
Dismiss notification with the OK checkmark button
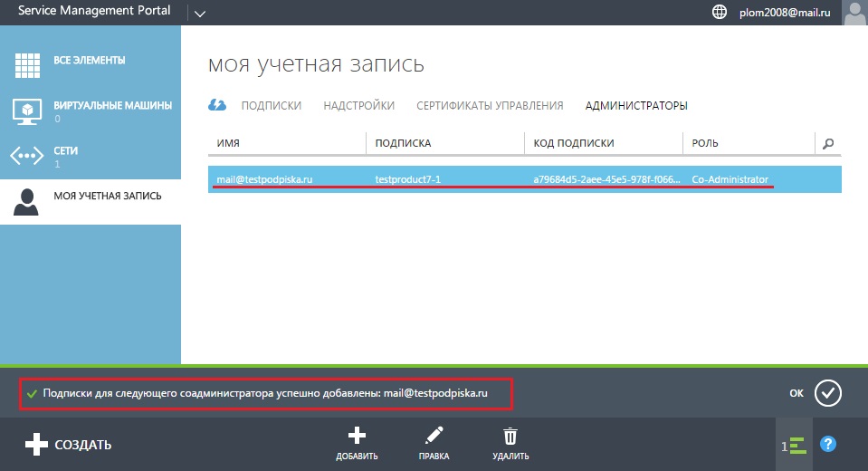click(x=827, y=393)
